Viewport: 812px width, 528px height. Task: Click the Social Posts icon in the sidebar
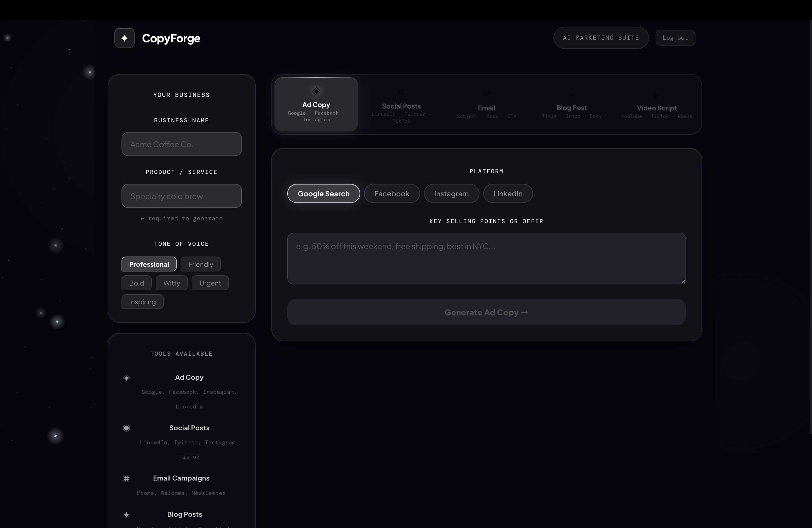click(126, 428)
